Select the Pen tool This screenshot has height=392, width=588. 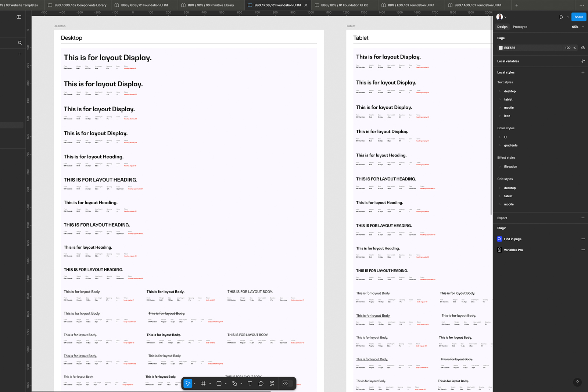pos(234,384)
